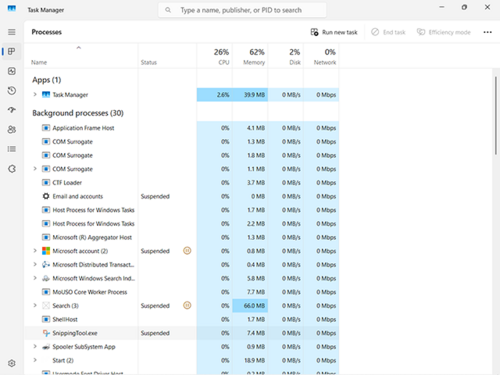Open the Details page sidebar icon
The width and height of the screenshot is (500, 375).
coord(12,149)
